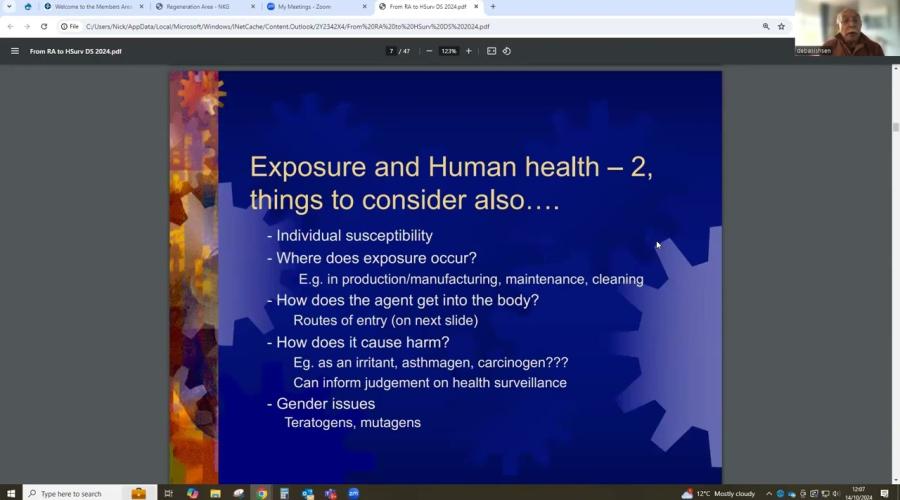The width and height of the screenshot is (900, 500).
Task: Click the pinned tab next to tab search
Action: tap(28, 7)
